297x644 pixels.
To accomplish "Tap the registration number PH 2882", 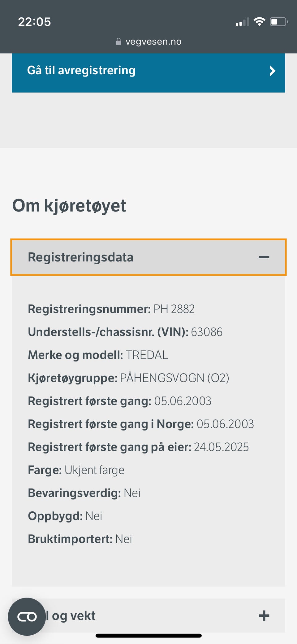I will [x=174, y=309].
